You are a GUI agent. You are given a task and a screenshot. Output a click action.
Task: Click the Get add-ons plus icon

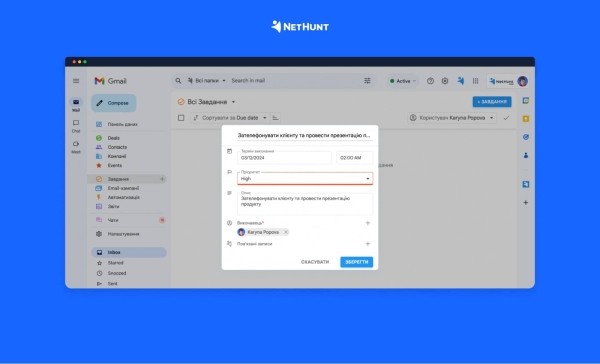(526, 202)
